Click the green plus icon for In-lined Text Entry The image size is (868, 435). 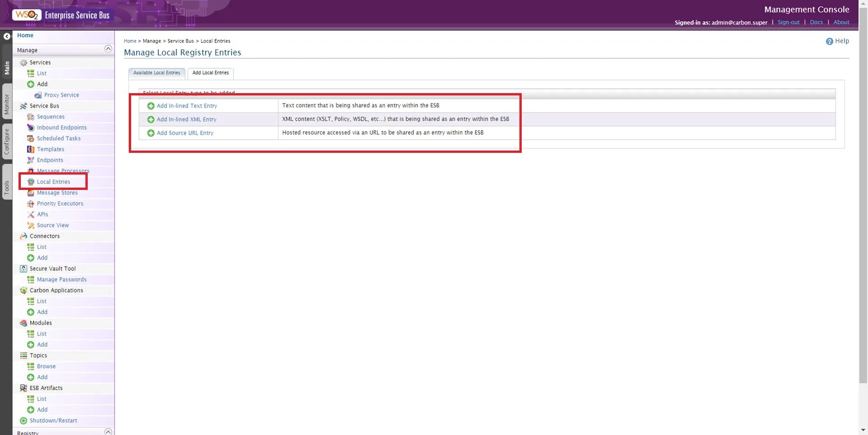(x=151, y=106)
